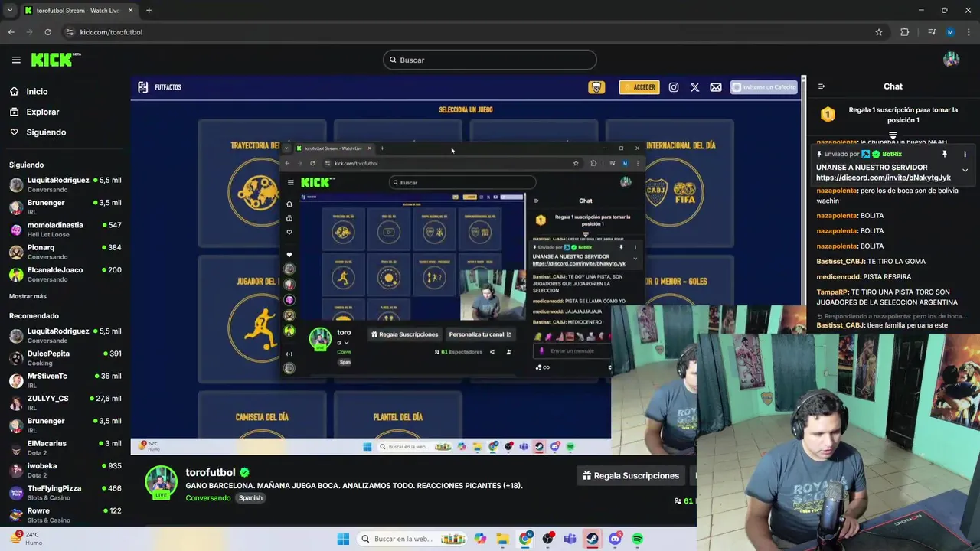Open the weather widget 24°C Humo
Viewport: 980px width, 551px height.
(27, 539)
